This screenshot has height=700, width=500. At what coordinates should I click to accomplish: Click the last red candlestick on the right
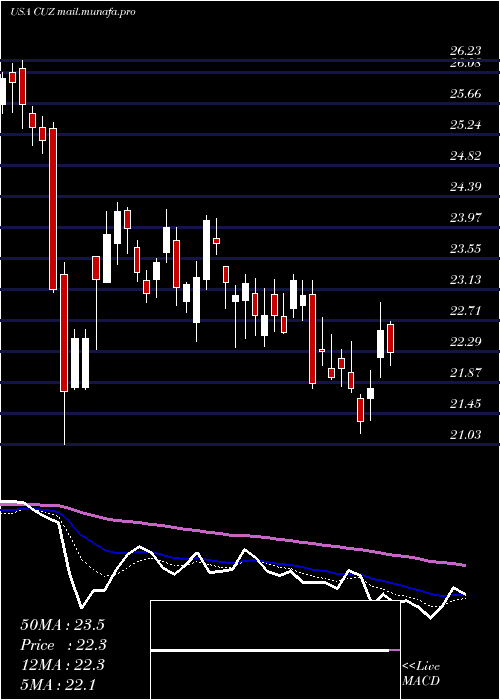click(391, 338)
